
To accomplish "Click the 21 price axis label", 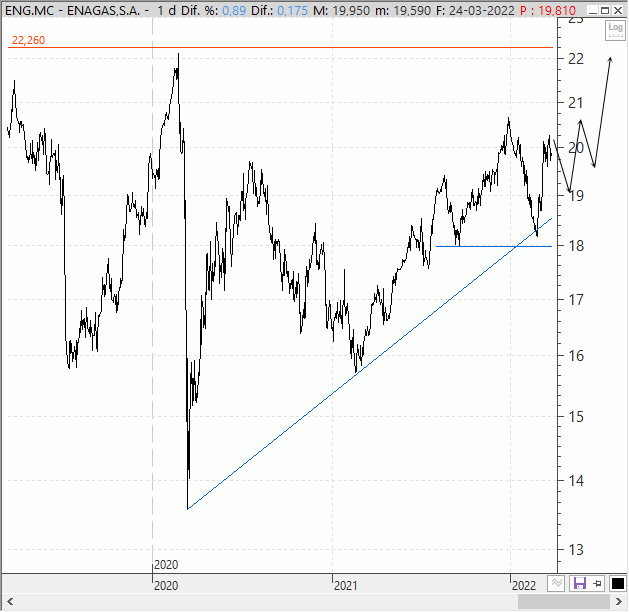I will [576, 103].
